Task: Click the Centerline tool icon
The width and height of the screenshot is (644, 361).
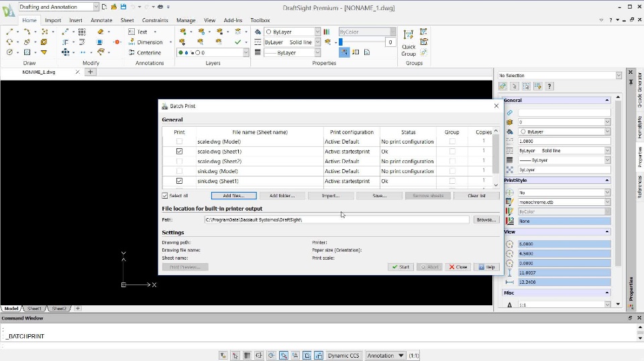Action: coord(131,52)
